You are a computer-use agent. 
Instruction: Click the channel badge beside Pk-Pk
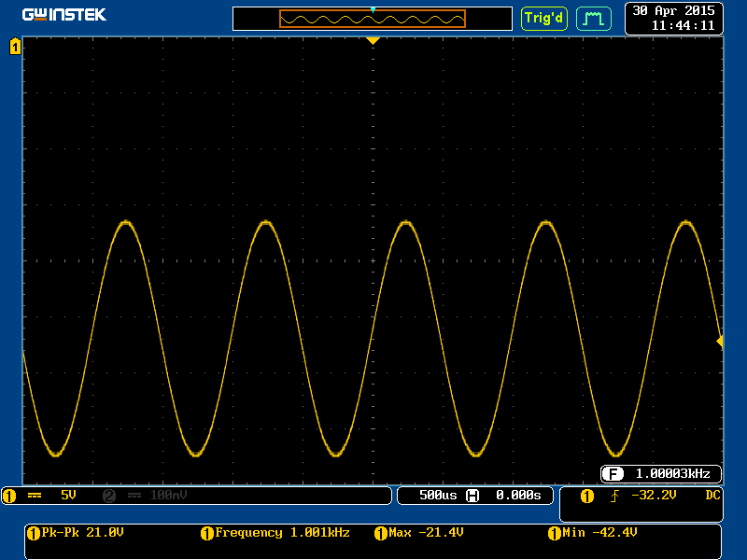[x=34, y=533]
